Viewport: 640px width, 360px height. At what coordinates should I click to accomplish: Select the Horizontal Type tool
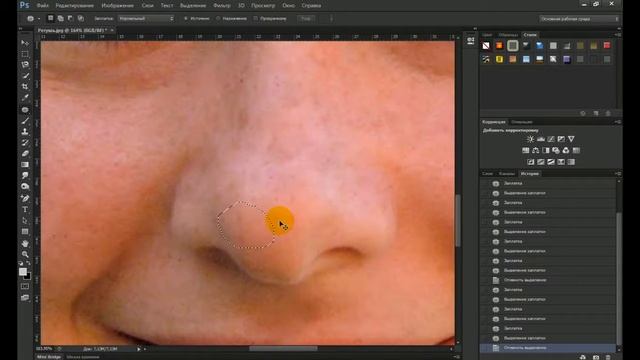click(x=25, y=209)
